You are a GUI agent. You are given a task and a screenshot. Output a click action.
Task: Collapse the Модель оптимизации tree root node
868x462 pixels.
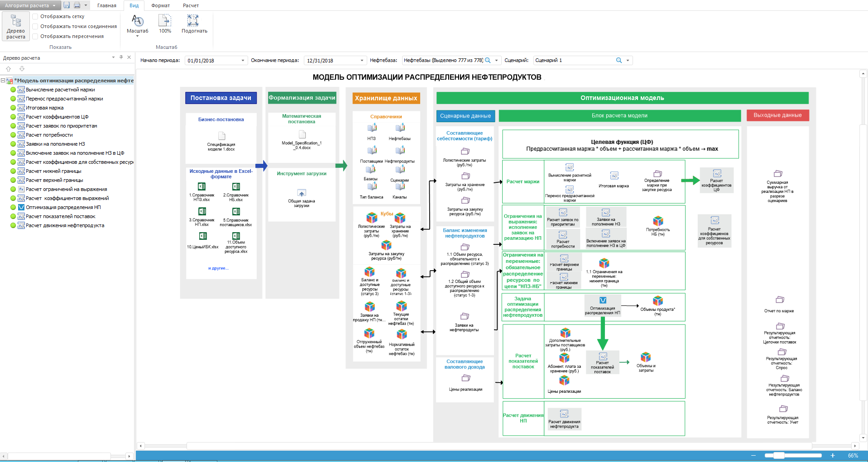pyautogui.click(x=3, y=81)
